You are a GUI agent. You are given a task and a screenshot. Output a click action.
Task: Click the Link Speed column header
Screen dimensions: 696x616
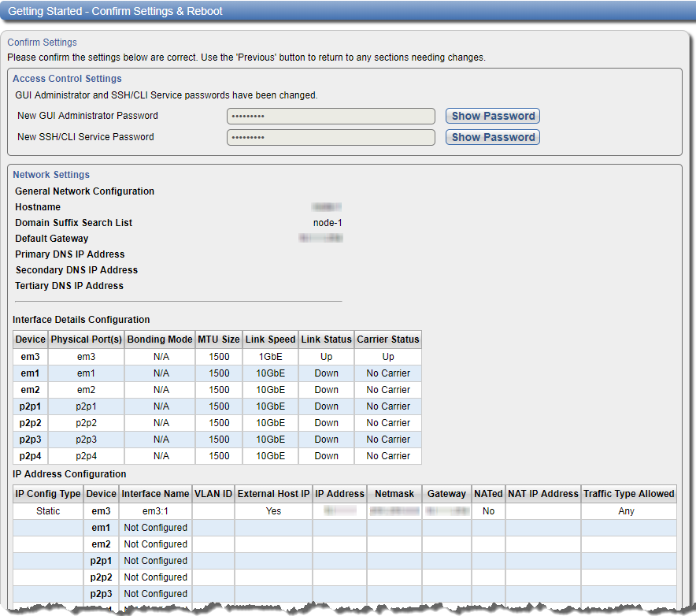coord(270,340)
